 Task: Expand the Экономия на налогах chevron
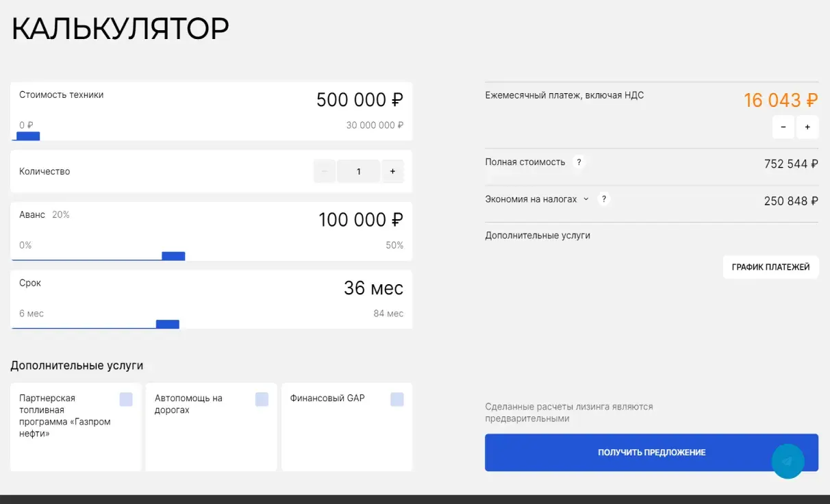586,199
